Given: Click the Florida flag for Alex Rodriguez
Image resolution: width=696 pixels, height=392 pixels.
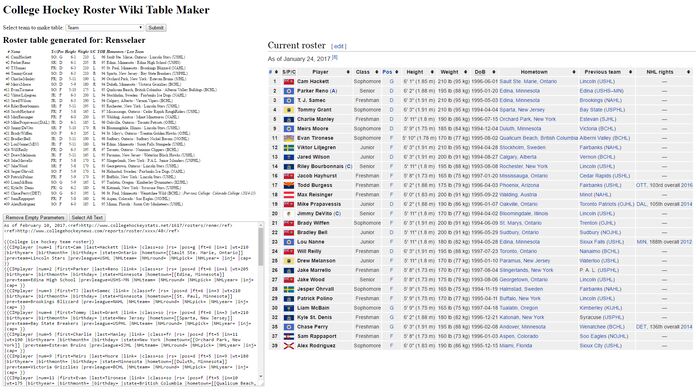Looking at the screenshot, I should (289, 346).
